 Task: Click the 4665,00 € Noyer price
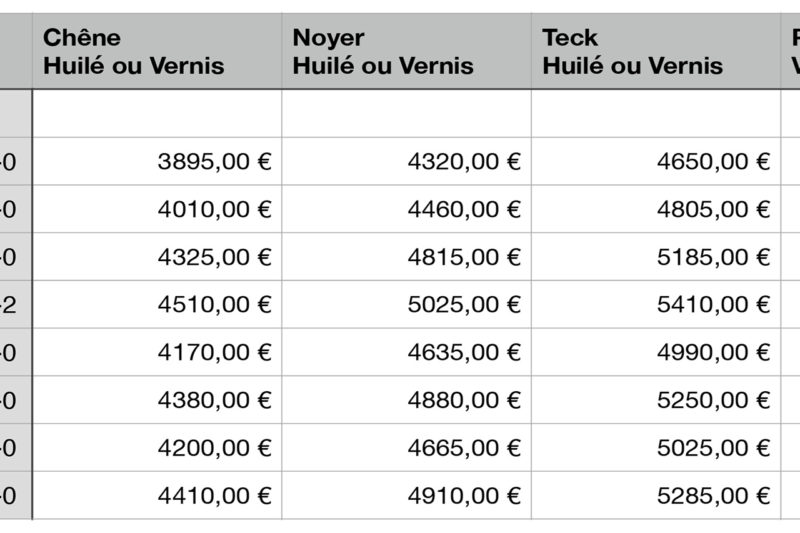pyautogui.click(x=464, y=448)
